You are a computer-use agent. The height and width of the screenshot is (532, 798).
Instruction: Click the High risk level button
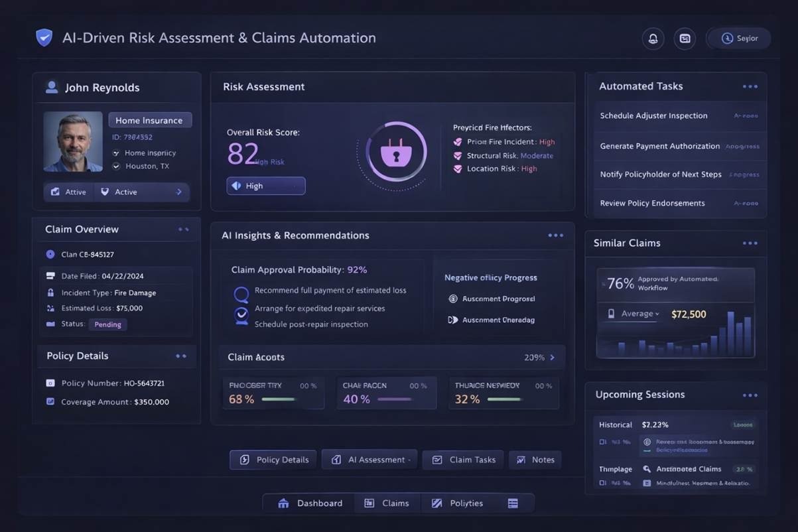(265, 186)
